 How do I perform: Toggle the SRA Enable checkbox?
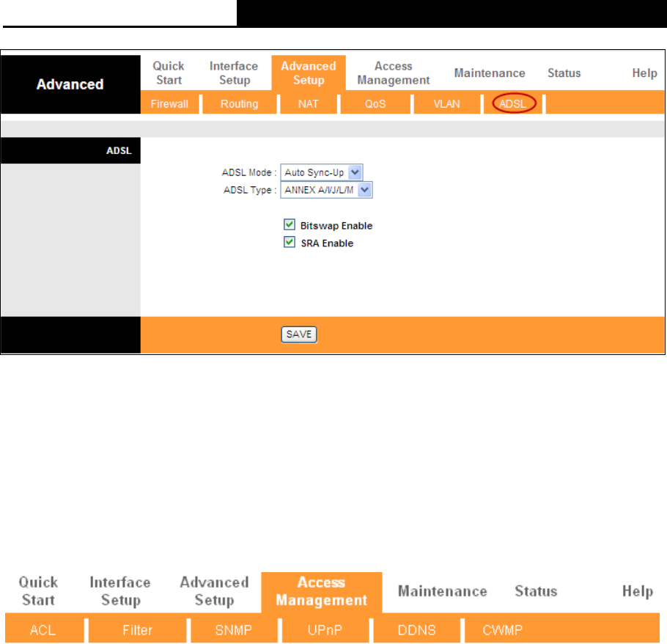tap(290, 242)
